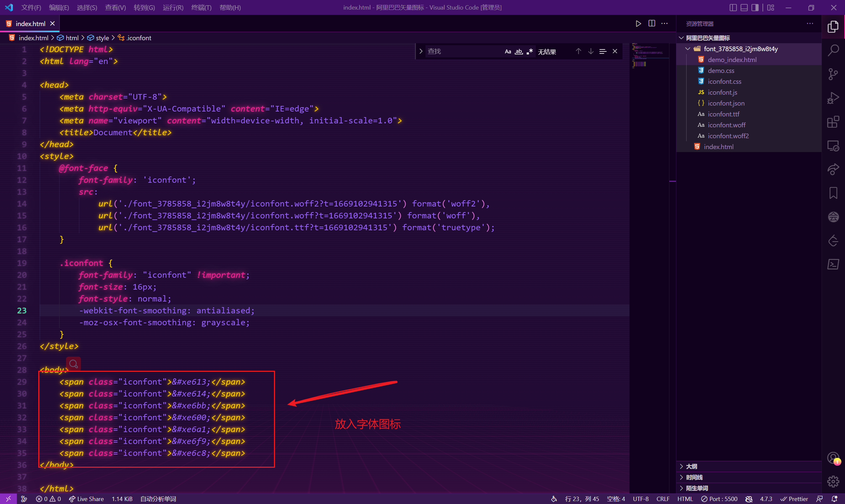Change UTF-8 encoding in status bar
This screenshot has width=845, height=504.
pos(640,499)
